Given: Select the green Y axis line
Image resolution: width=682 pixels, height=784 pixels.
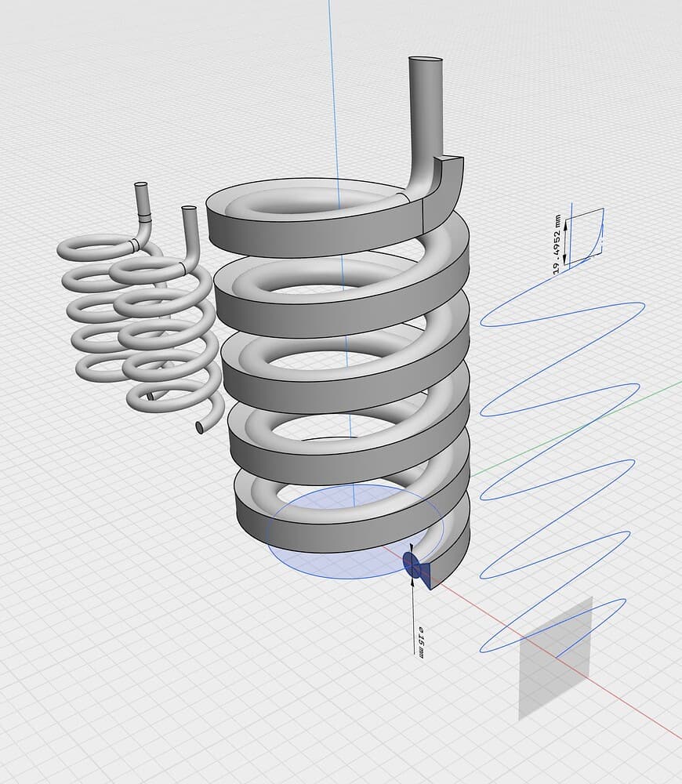Looking at the screenshot, I should (575, 429).
